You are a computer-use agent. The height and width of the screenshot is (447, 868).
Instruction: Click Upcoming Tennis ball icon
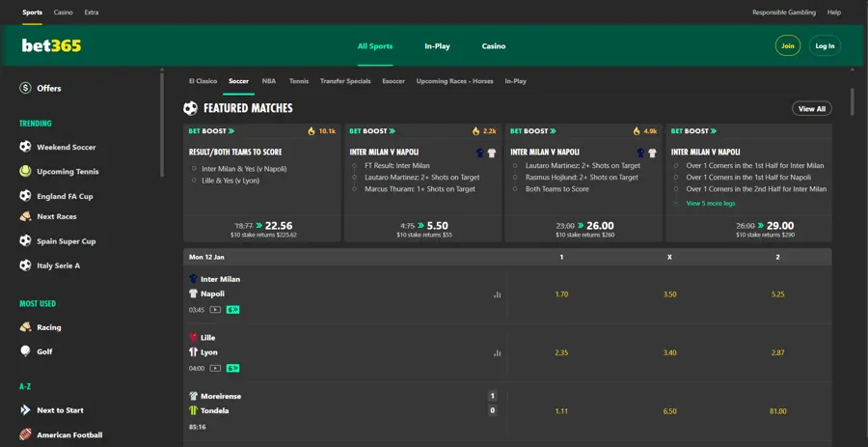coord(25,171)
